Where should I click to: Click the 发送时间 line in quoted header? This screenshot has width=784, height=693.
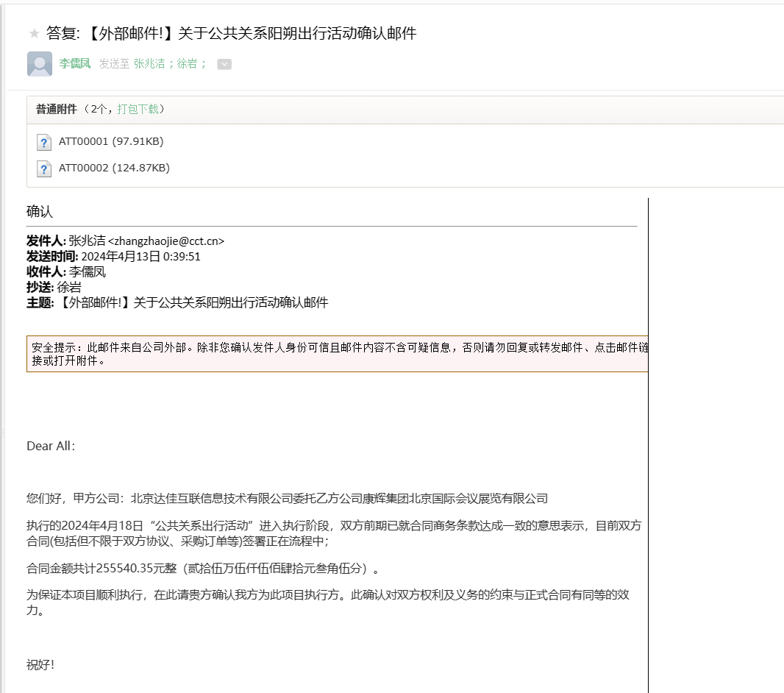tap(114, 256)
